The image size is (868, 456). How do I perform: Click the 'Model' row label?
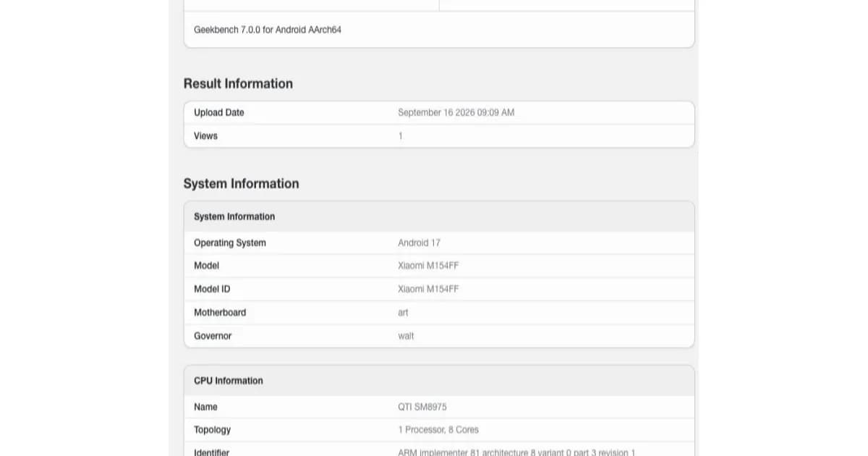point(206,266)
